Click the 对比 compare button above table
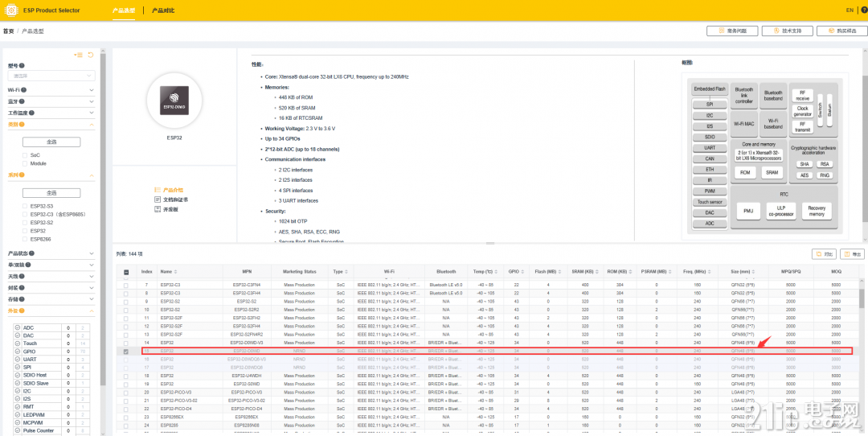This screenshot has height=436, width=868. pyautogui.click(x=824, y=254)
